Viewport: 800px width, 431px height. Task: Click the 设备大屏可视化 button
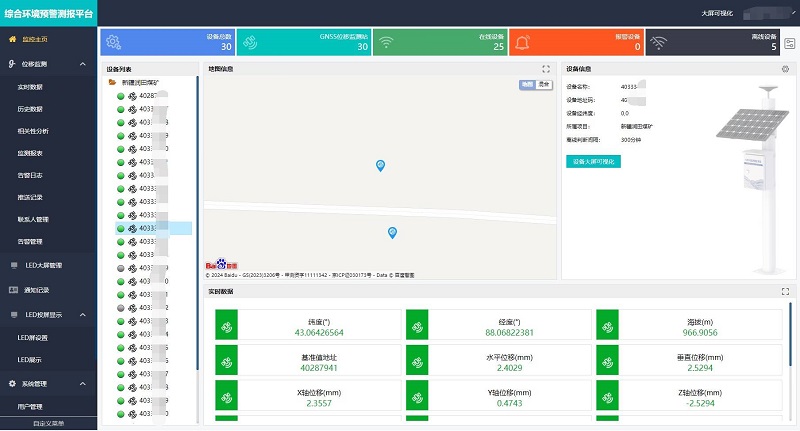593,162
